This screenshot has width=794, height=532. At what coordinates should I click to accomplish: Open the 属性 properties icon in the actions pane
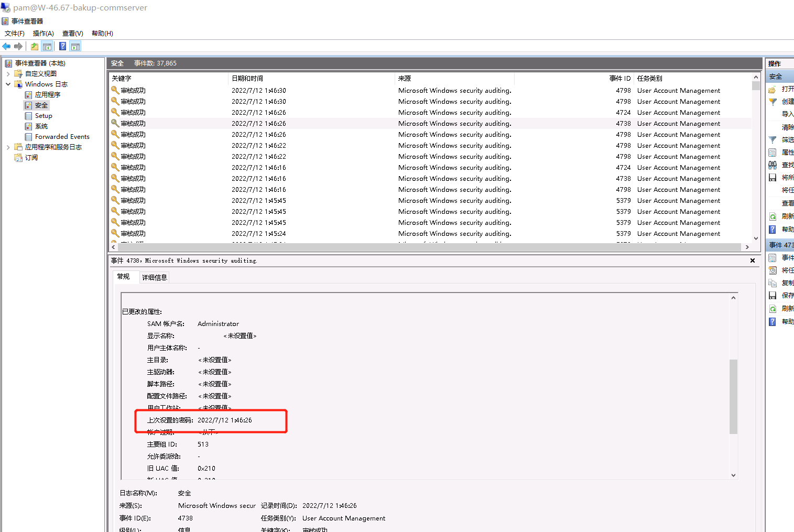pyautogui.click(x=772, y=152)
